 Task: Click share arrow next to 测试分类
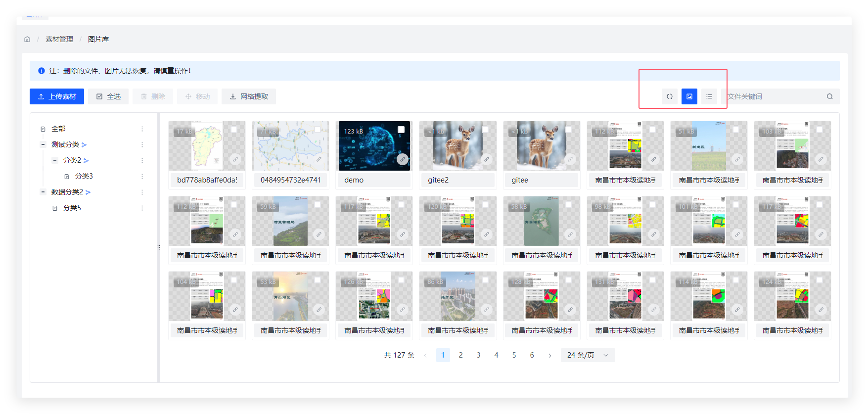click(x=84, y=145)
